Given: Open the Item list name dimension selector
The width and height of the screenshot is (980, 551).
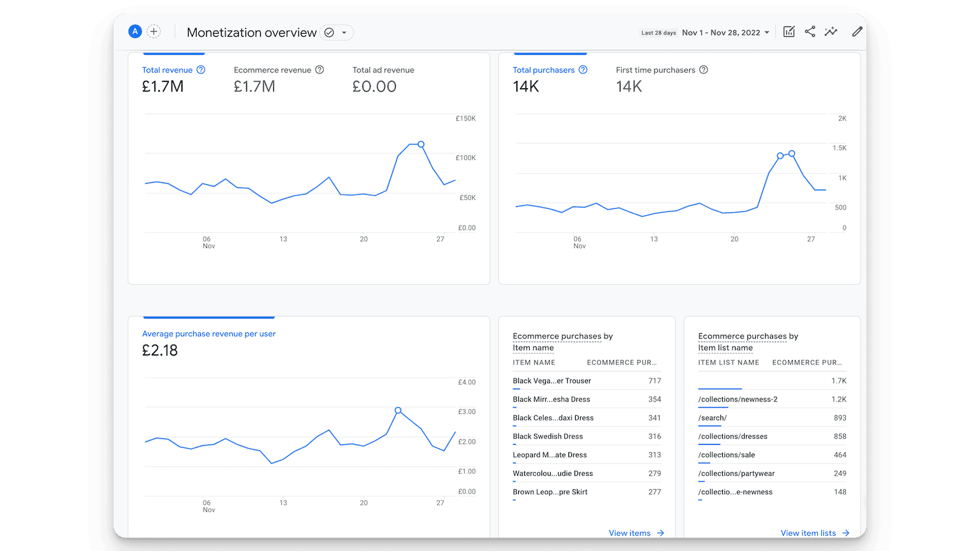Looking at the screenshot, I should coord(725,348).
